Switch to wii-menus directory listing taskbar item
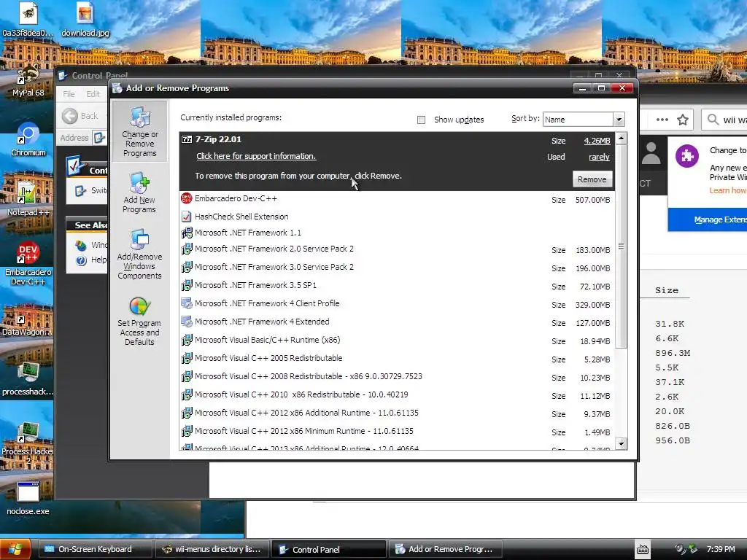The height and width of the screenshot is (560, 747). coord(212,550)
